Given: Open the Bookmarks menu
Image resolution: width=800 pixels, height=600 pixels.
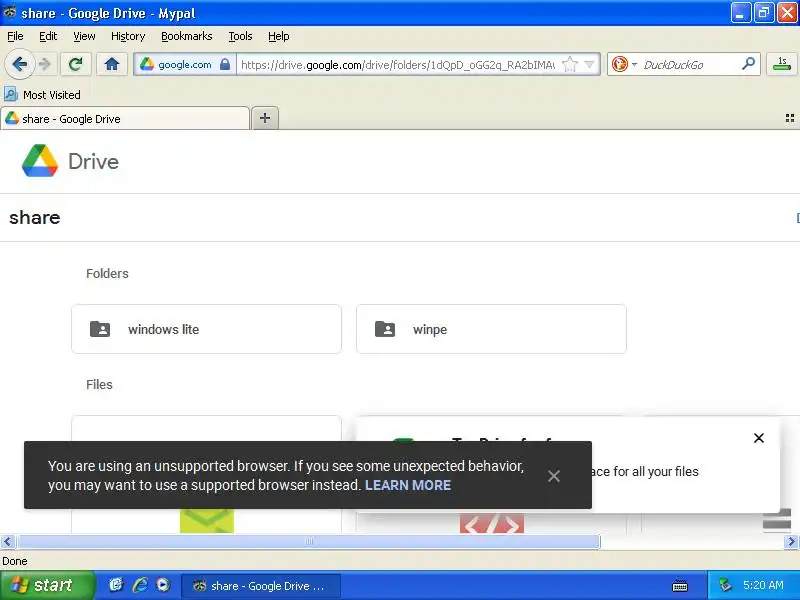Looking at the screenshot, I should tap(187, 36).
